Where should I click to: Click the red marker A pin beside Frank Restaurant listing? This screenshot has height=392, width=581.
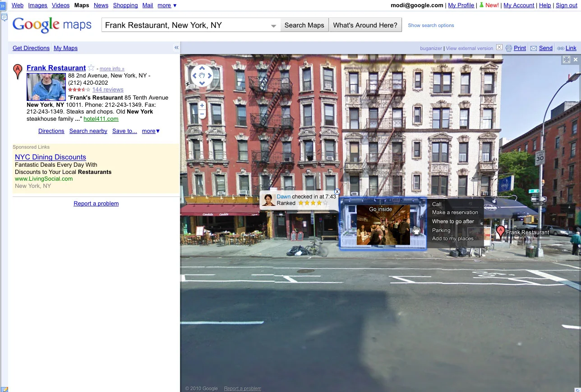pos(18,71)
